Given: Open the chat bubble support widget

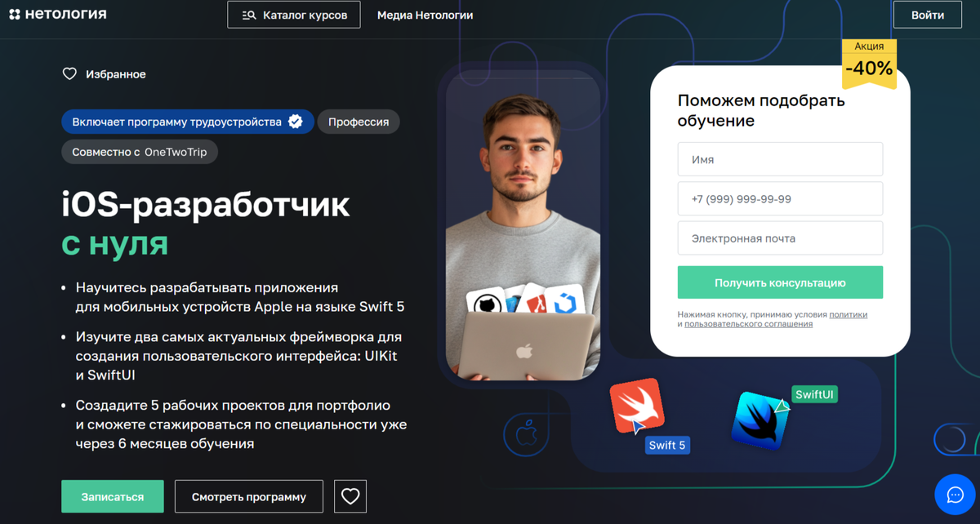Looking at the screenshot, I should [x=955, y=495].
